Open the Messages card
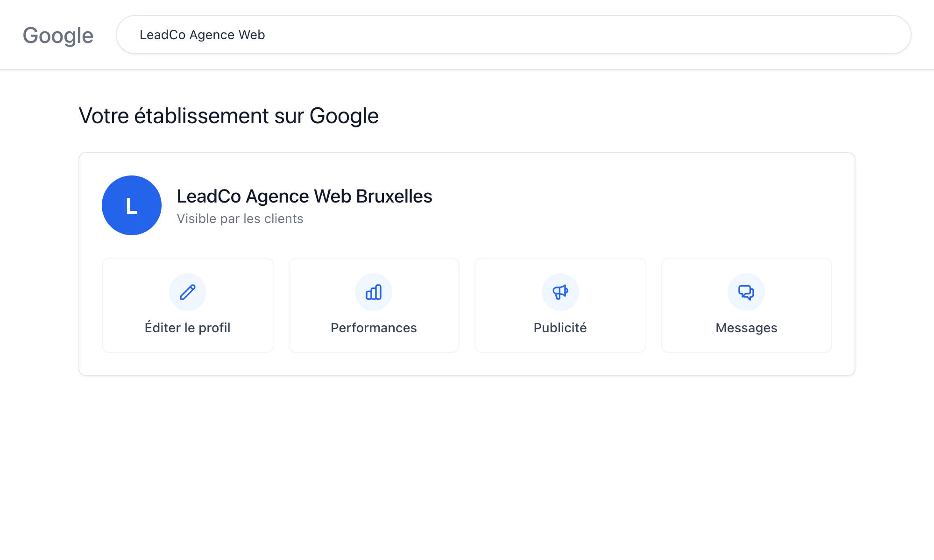 pyautogui.click(x=746, y=305)
